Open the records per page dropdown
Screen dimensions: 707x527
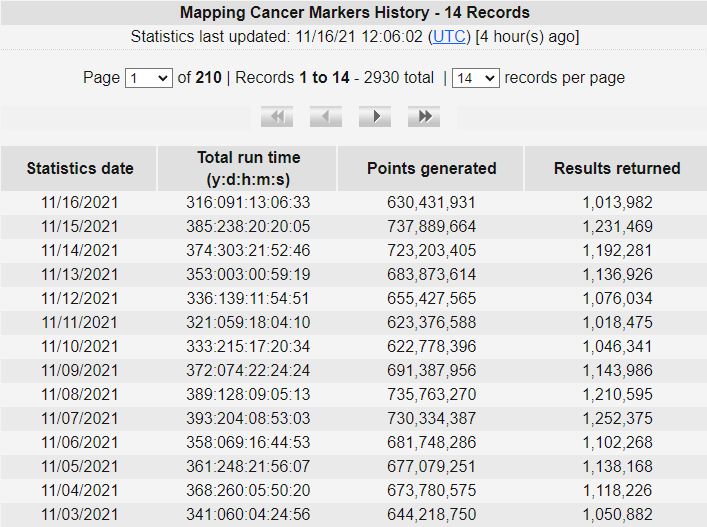(475, 77)
